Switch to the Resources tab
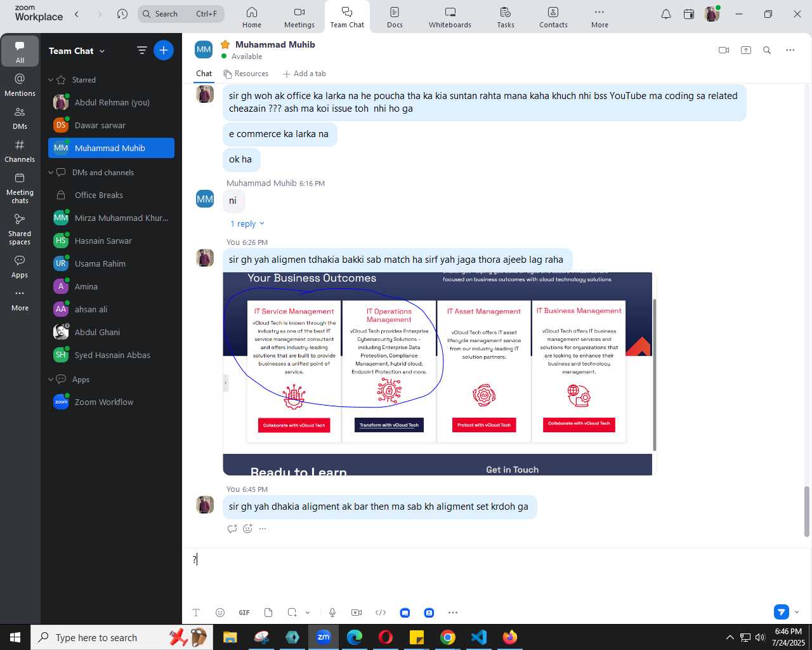 (x=246, y=74)
